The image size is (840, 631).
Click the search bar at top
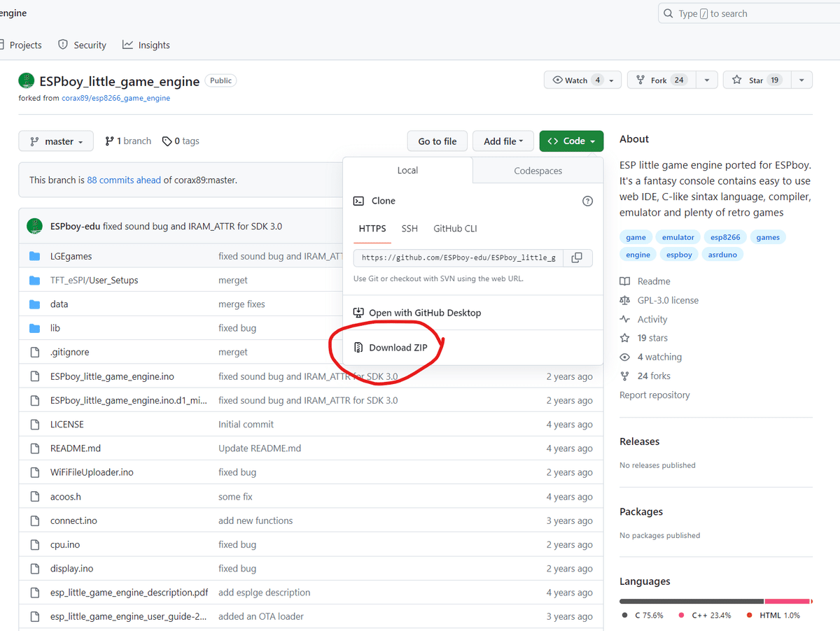click(x=749, y=13)
